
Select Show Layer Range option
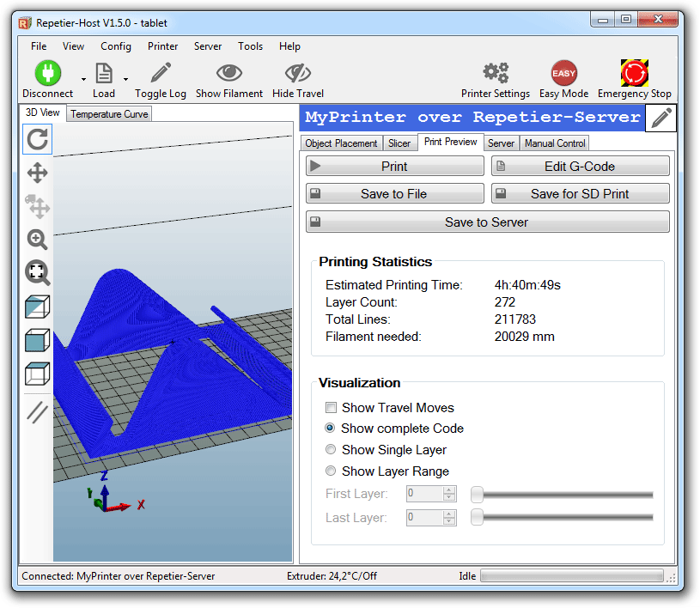point(331,471)
